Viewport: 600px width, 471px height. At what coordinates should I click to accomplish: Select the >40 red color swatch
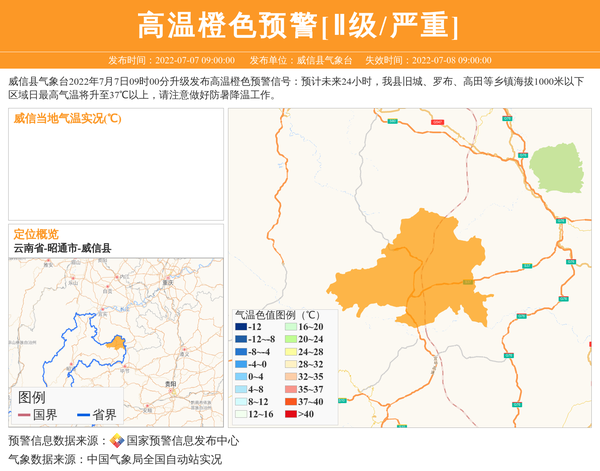(x=290, y=414)
